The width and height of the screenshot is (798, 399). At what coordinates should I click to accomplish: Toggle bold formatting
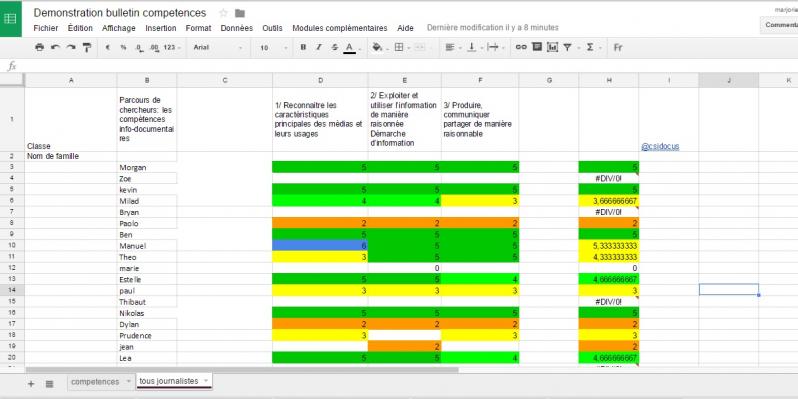[303, 47]
